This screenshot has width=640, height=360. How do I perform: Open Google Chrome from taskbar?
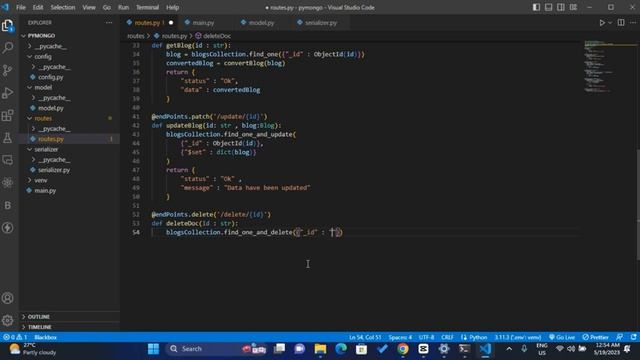402,349
